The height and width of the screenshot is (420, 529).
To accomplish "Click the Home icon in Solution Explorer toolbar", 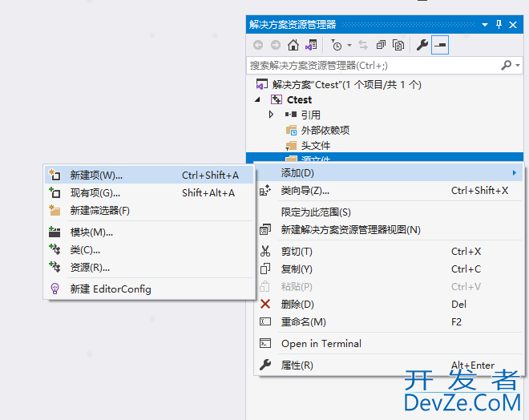I will pos(293,45).
